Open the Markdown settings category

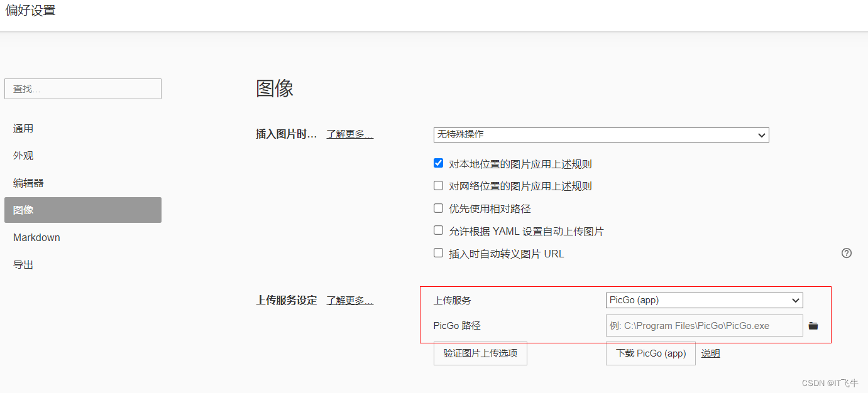point(36,237)
